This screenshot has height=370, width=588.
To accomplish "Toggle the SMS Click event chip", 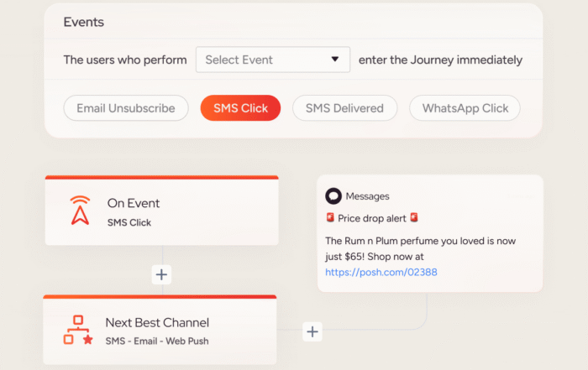I will click(240, 108).
